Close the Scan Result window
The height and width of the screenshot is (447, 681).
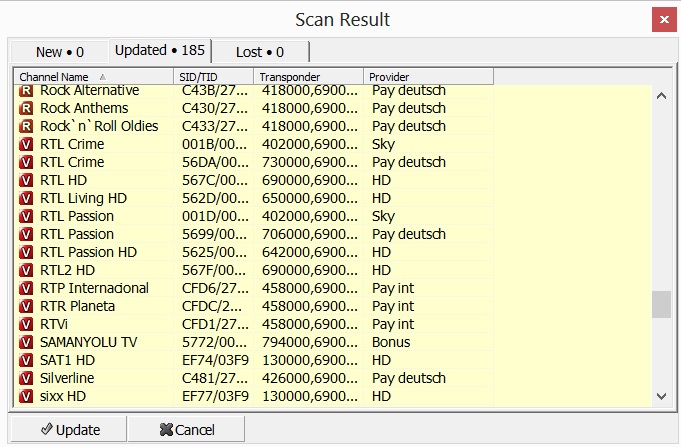click(x=661, y=19)
